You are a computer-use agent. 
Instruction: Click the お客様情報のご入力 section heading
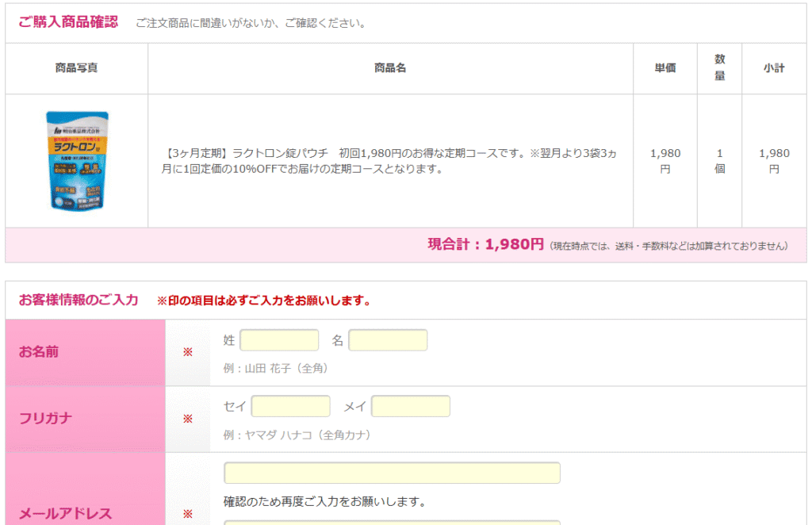pos(79,300)
